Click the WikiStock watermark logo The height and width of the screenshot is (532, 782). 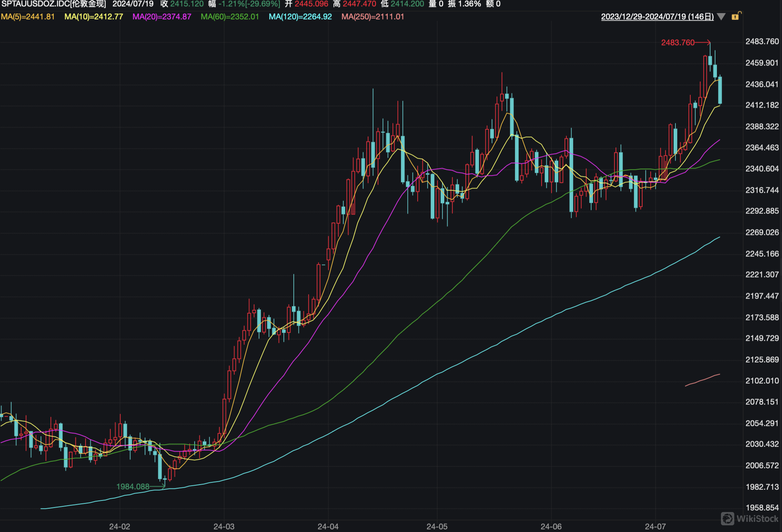click(750, 519)
